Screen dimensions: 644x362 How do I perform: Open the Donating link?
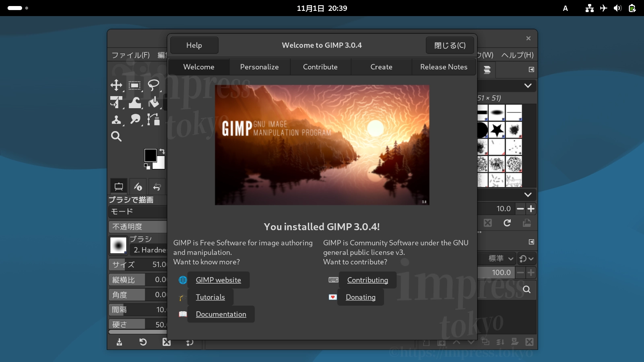click(x=361, y=297)
